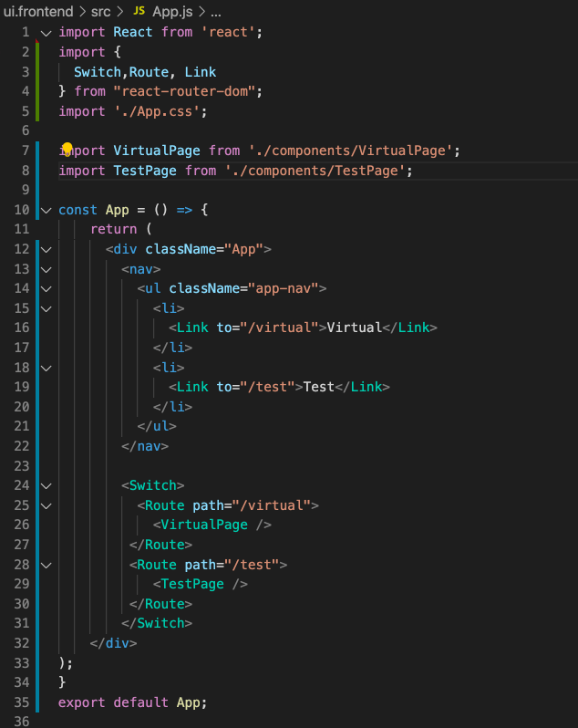
Task: Click the closing </nav> tag
Action: pos(145,446)
